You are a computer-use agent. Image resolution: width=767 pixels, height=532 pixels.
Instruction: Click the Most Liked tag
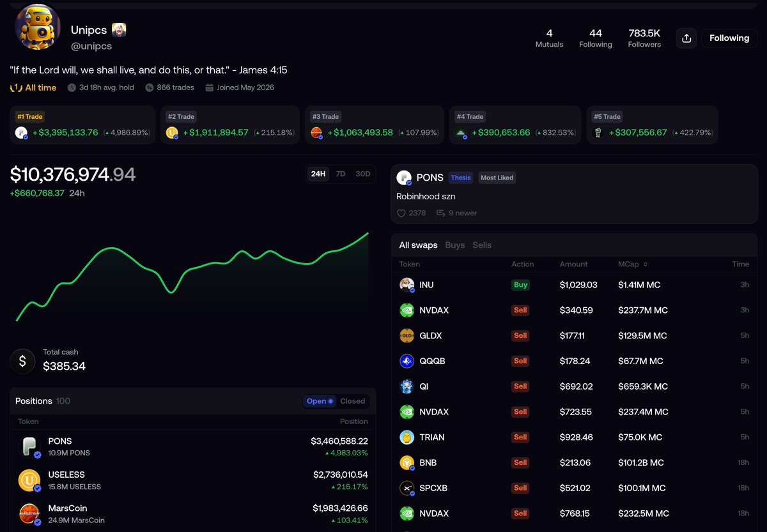497,178
